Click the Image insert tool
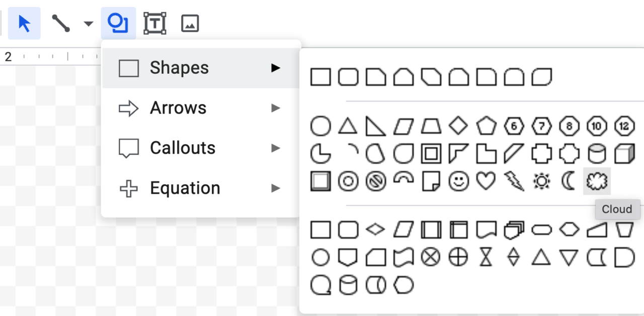The height and width of the screenshot is (316, 644). [x=190, y=24]
